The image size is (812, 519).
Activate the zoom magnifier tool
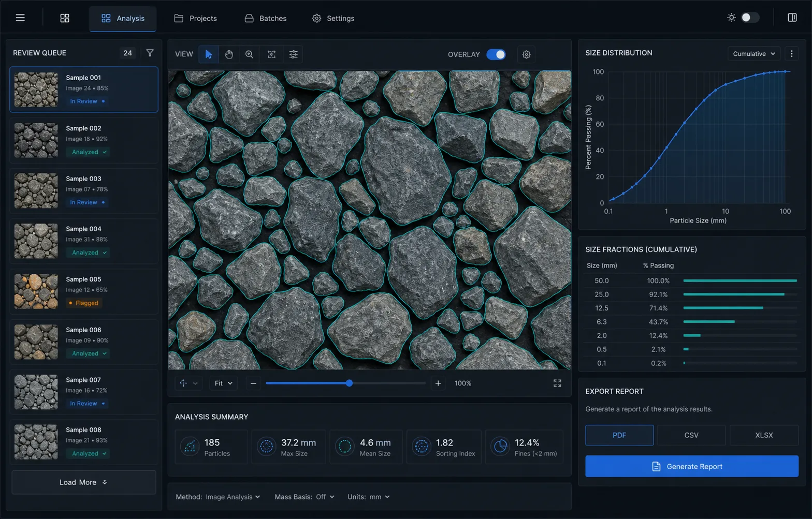pos(249,54)
